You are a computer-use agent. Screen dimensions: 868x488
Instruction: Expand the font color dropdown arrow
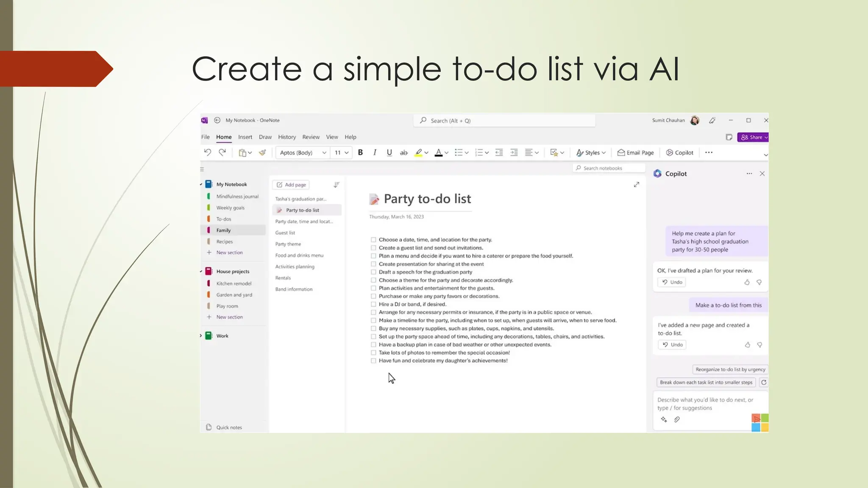click(x=446, y=153)
